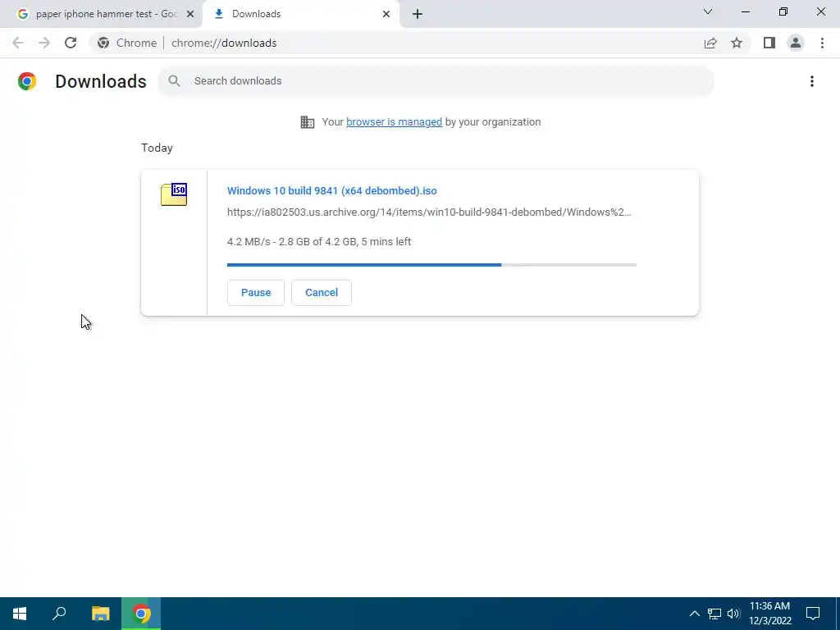Open the profile avatar menu
Image resolution: width=840 pixels, height=630 pixels.
tap(796, 43)
